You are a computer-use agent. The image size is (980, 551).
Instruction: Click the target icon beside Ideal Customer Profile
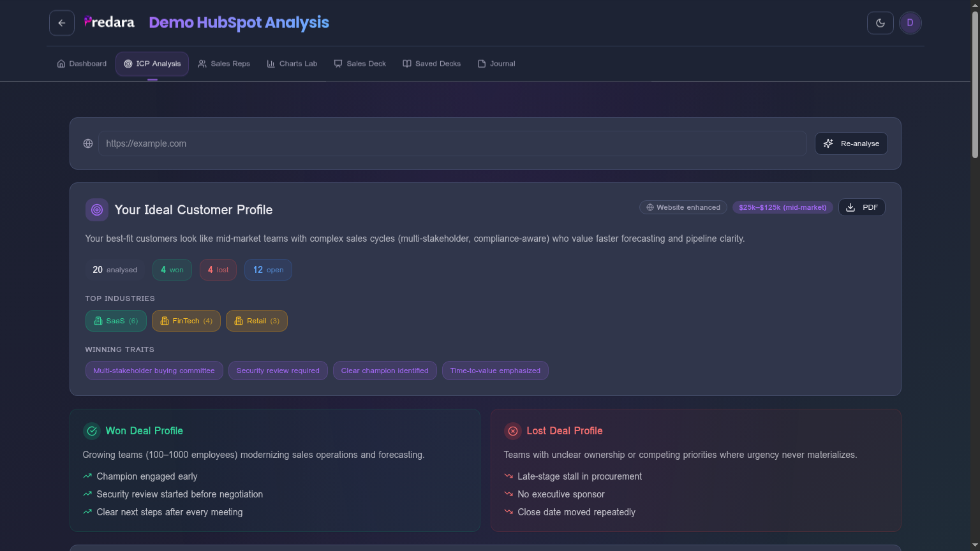coord(97,210)
